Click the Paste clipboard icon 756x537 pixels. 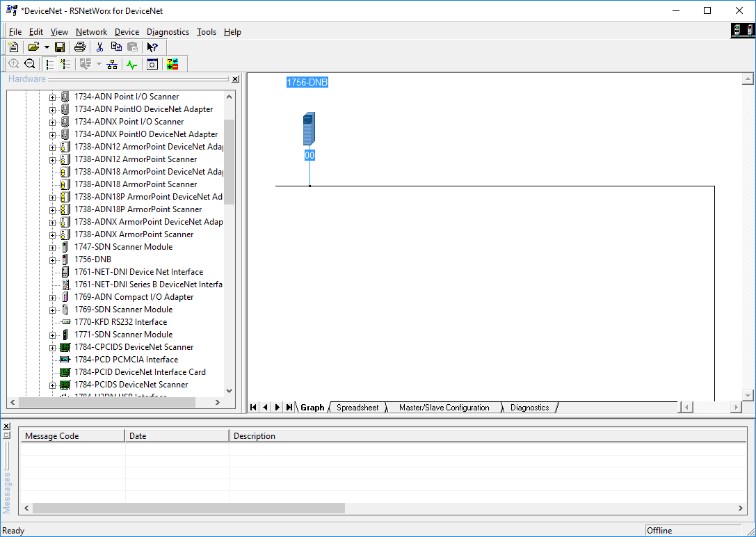click(x=133, y=47)
